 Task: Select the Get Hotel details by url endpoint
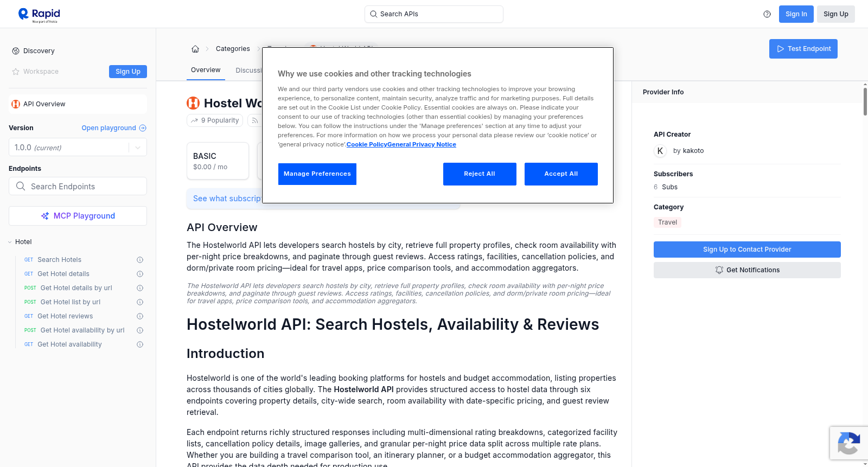click(77, 288)
